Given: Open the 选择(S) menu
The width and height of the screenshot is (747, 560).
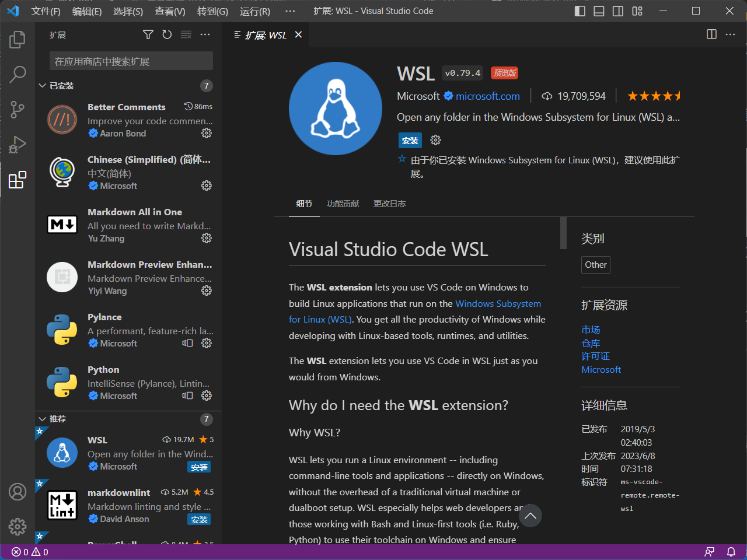Looking at the screenshot, I should [128, 11].
